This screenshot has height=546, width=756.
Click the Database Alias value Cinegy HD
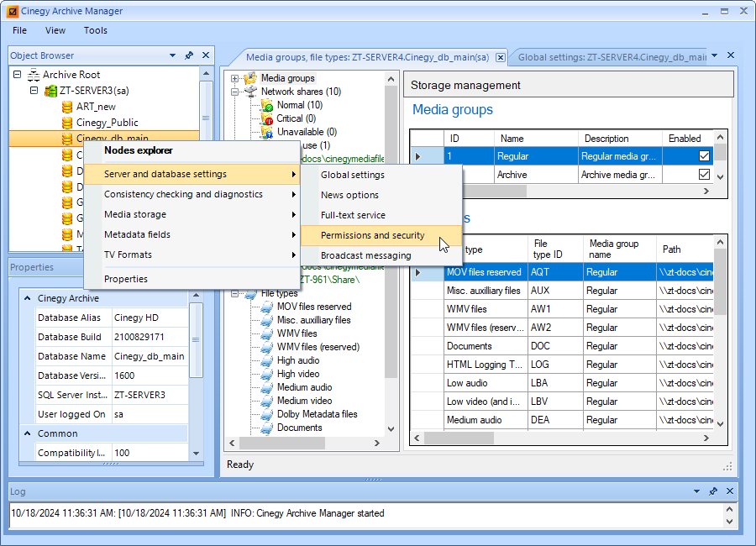pos(150,318)
